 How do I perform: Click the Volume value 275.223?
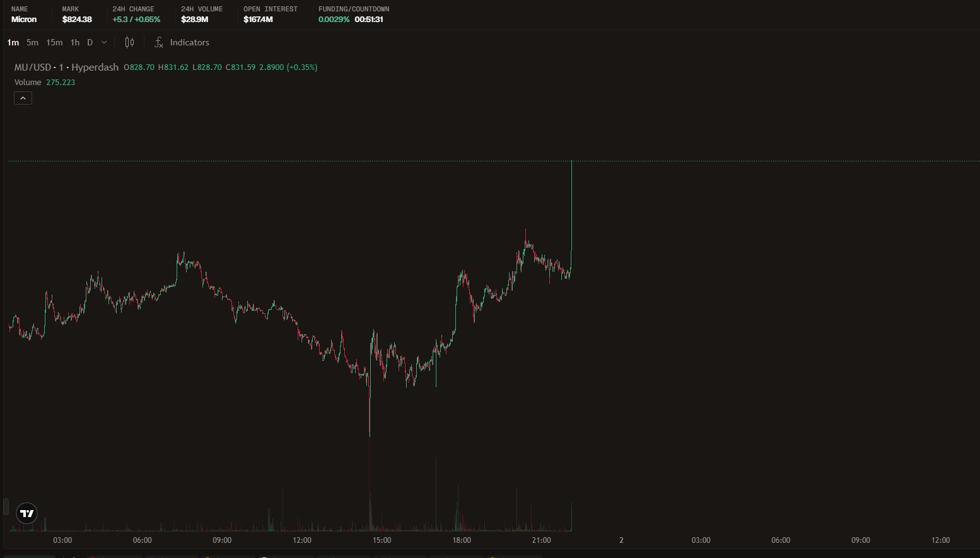[x=61, y=83]
